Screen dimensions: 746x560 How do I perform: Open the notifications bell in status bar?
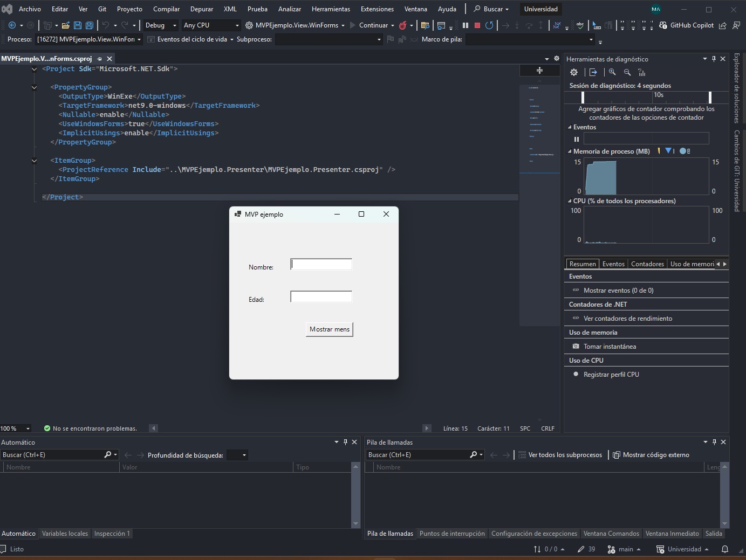click(725, 549)
